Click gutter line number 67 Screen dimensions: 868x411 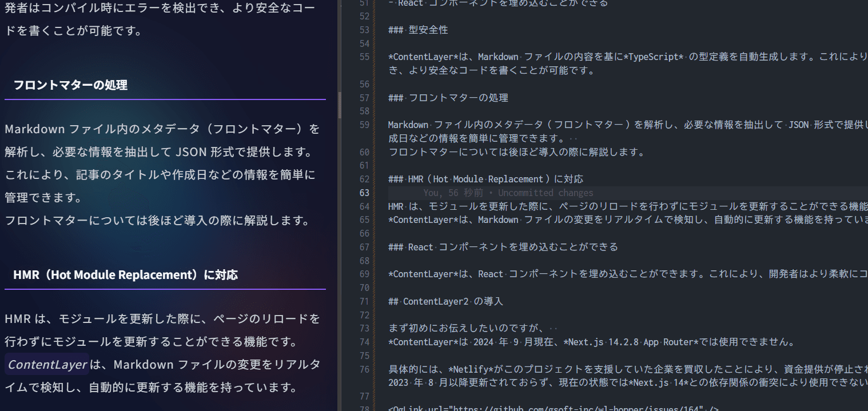click(x=364, y=248)
